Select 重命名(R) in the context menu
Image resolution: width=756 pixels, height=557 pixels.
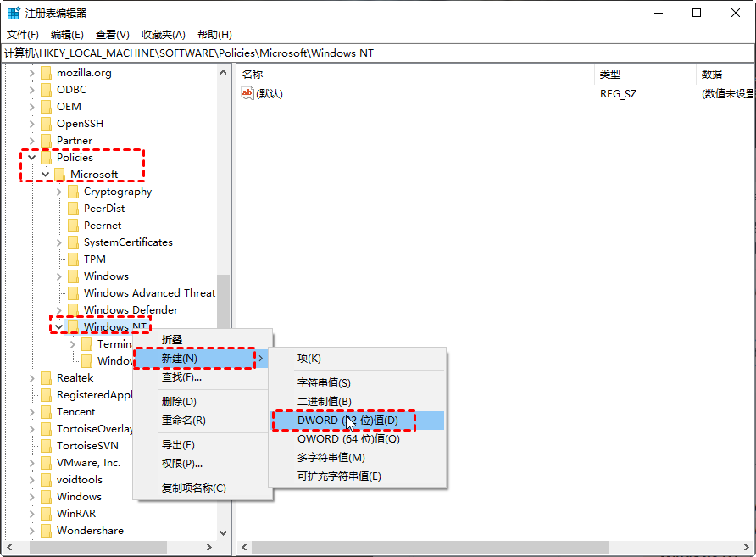184,421
